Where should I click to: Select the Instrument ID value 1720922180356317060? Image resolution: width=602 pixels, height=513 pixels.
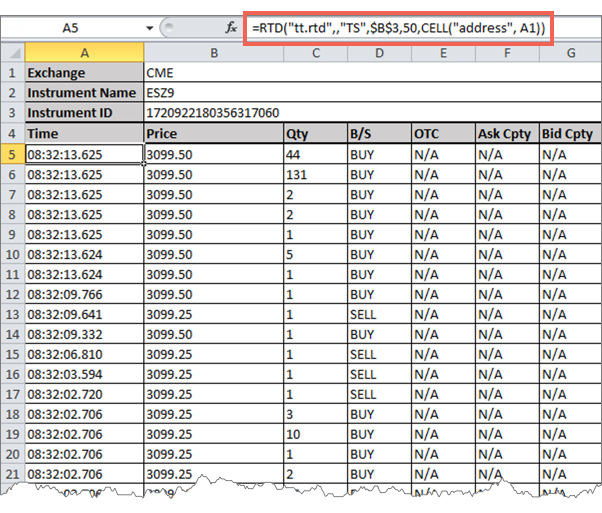[x=213, y=113]
